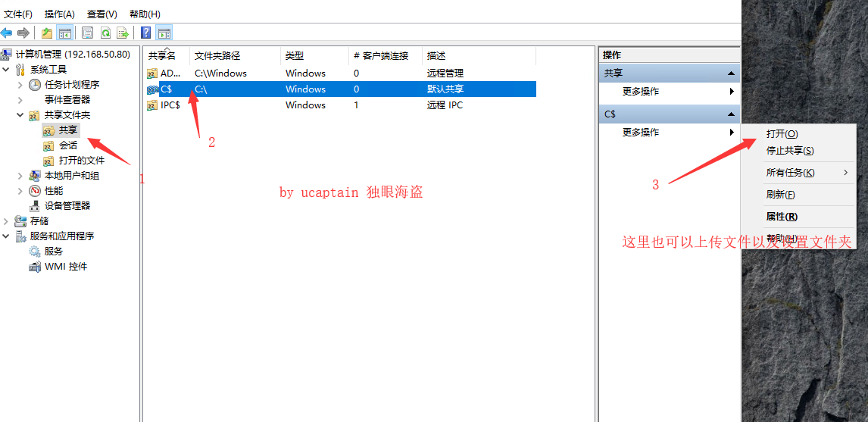Expand the 事件查看器 tree node
The width and height of the screenshot is (868, 422).
pos(20,100)
